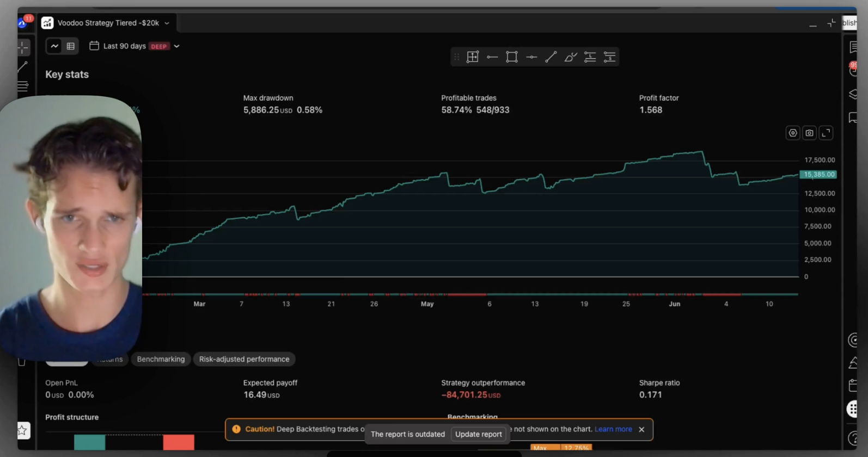The height and width of the screenshot is (457, 868).
Task: Follow the Learn more link
Action: point(613,429)
